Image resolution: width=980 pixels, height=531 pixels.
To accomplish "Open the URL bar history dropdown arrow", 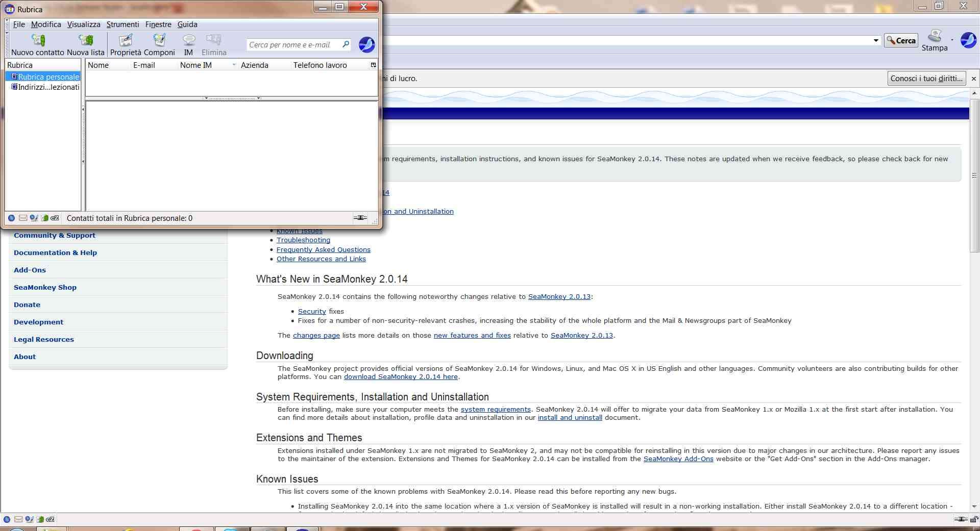I will coord(876,40).
